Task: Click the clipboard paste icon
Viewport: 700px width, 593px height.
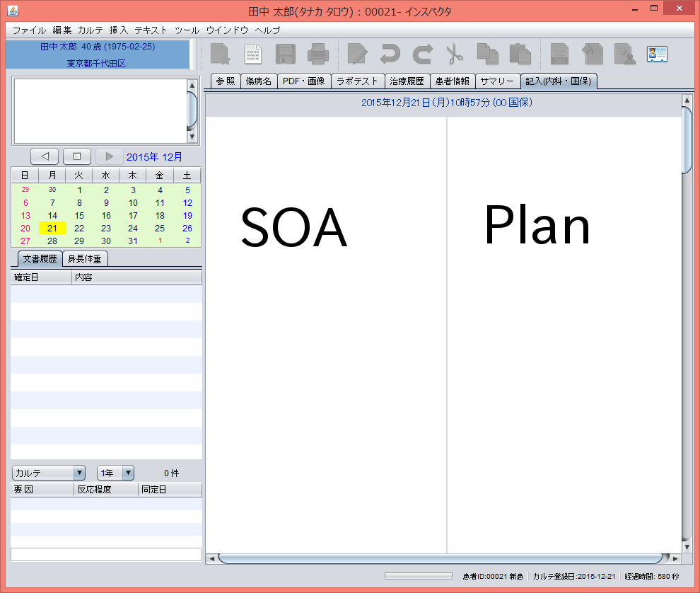Action: (x=520, y=54)
